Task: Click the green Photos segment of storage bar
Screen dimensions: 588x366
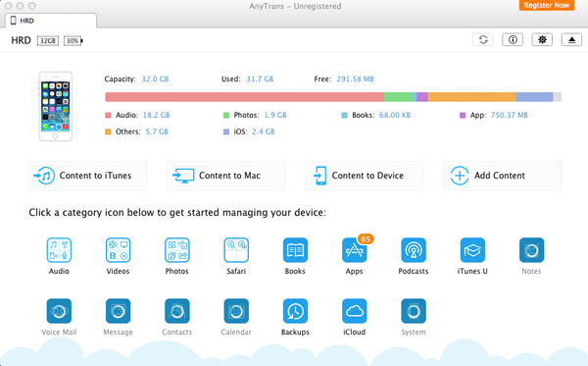Action: [398, 97]
